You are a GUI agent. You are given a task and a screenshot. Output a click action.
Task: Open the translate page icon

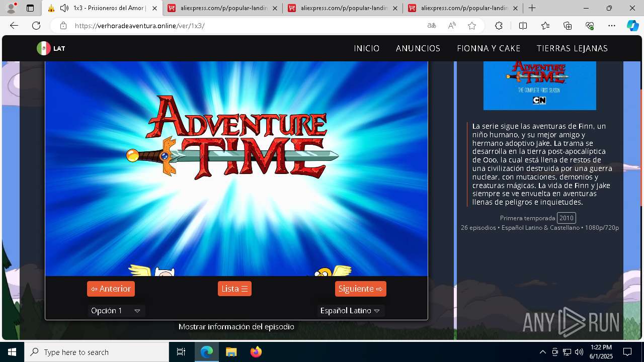click(x=432, y=26)
